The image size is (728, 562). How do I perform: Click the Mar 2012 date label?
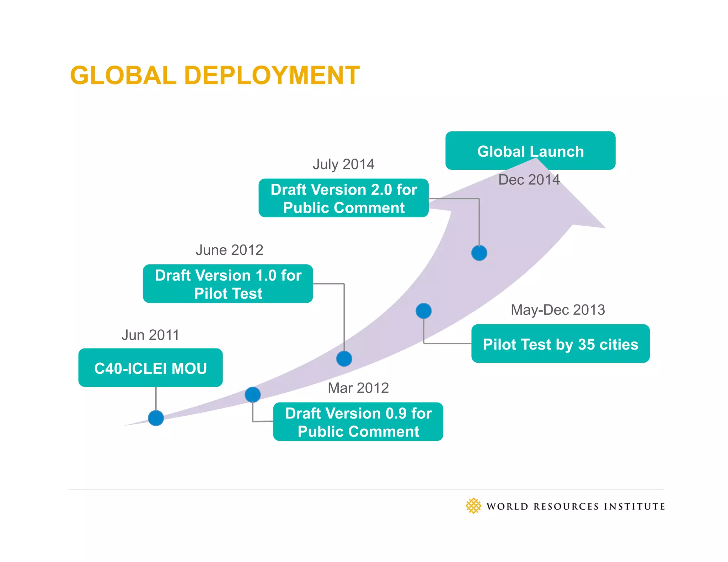[358, 388]
